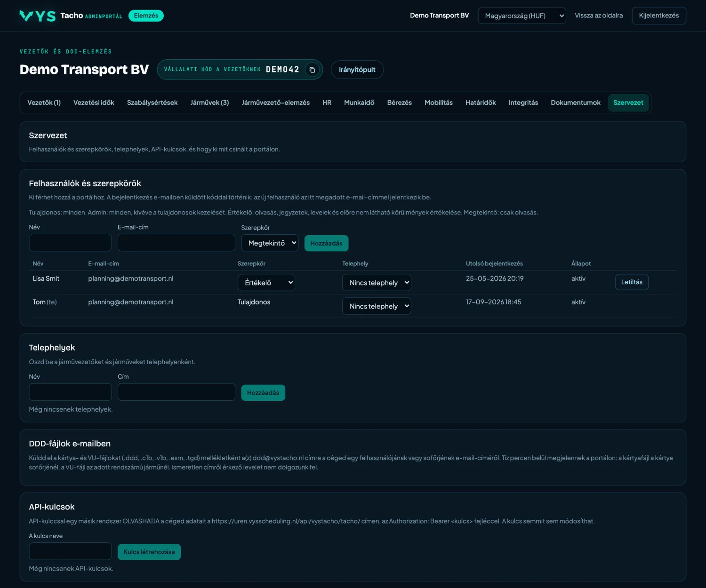Click the Elemzés badge
Screen dimensions: 706x588
coord(146,16)
